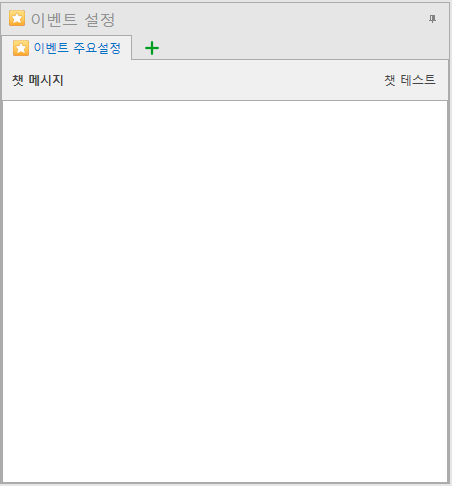Click the star icon beside 이벤트 설정 title
This screenshot has height=486, width=452.
pos(17,18)
